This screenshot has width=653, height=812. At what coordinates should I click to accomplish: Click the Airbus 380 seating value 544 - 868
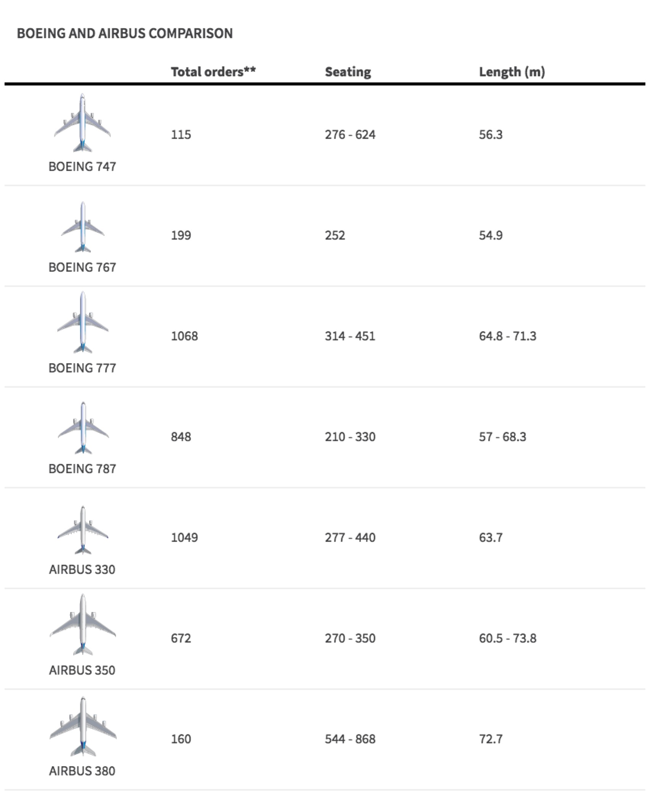coord(350,739)
